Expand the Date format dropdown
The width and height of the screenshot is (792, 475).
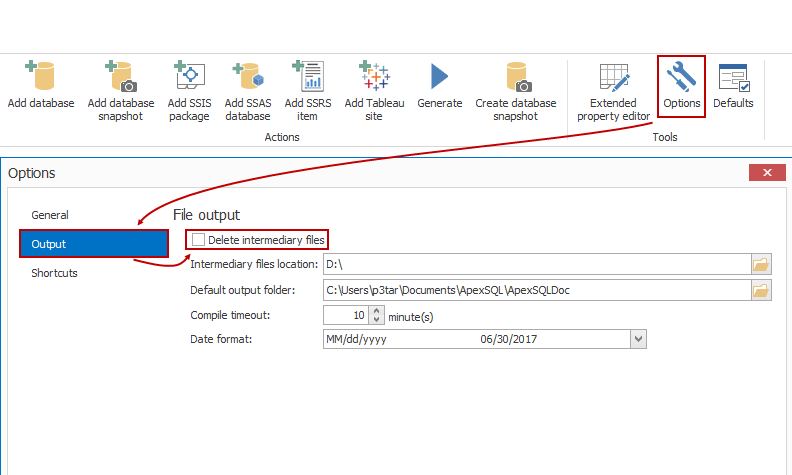639,339
